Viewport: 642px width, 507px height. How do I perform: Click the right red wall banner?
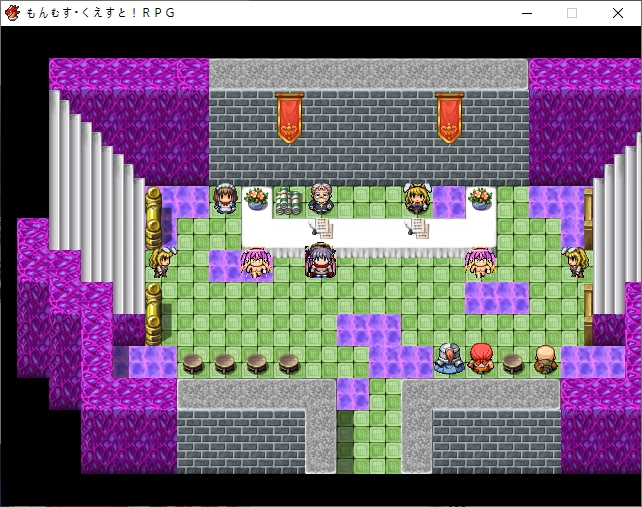450,118
